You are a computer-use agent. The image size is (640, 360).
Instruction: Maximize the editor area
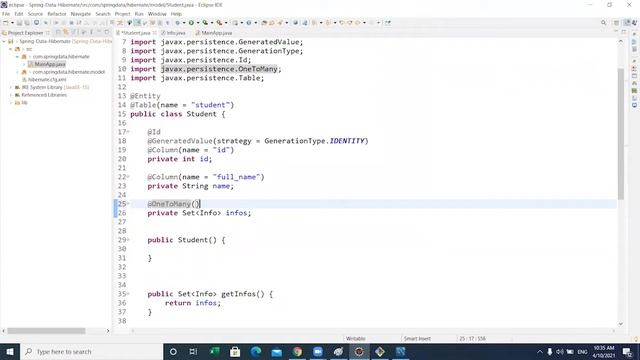[x=624, y=32]
